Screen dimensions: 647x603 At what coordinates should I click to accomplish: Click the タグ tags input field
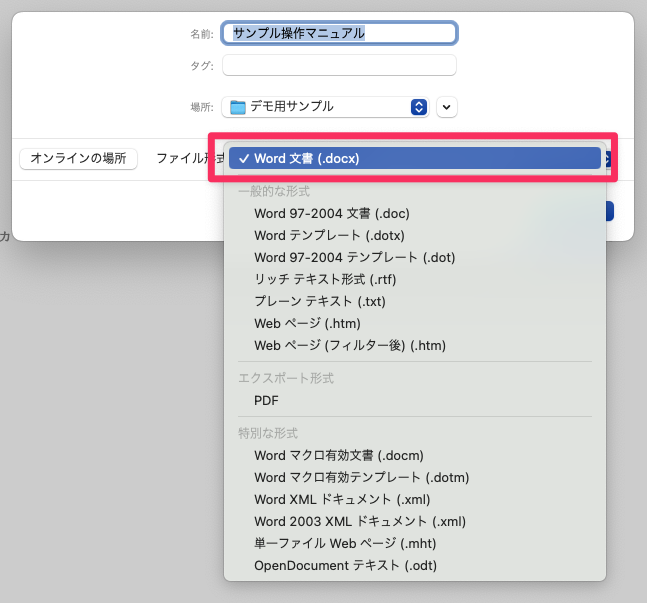[339, 65]
